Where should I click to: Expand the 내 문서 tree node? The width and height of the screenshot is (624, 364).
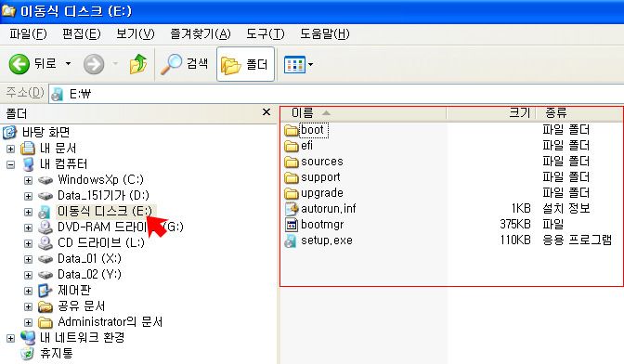coord(11,149)
